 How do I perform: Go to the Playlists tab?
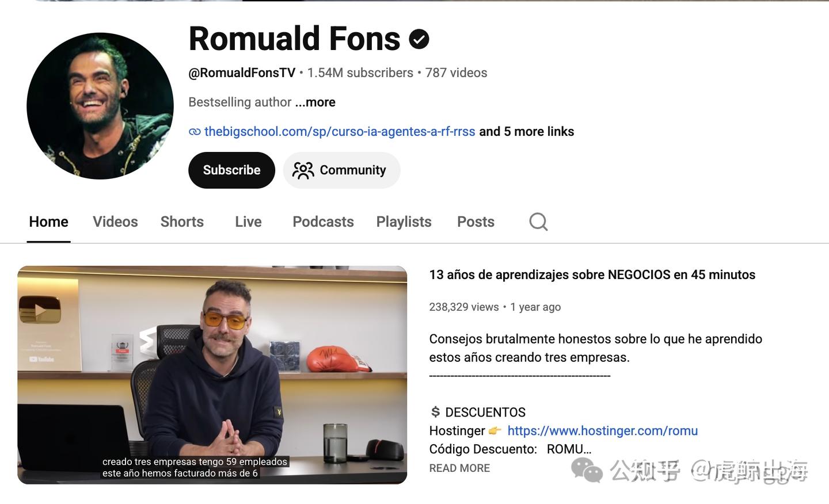pos(404,222)
